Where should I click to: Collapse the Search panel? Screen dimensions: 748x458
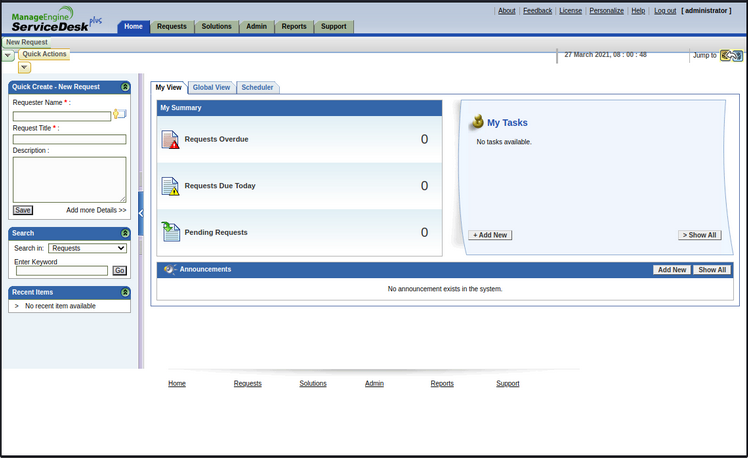click(x=125, y=233)
